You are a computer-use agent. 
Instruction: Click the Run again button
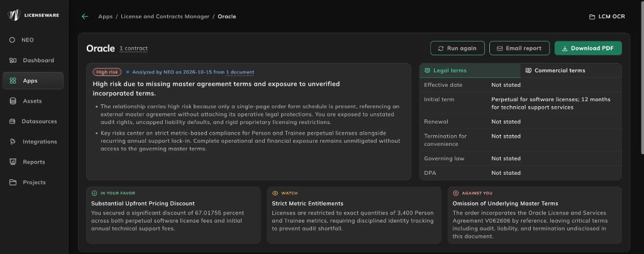(x=458, y=48)
